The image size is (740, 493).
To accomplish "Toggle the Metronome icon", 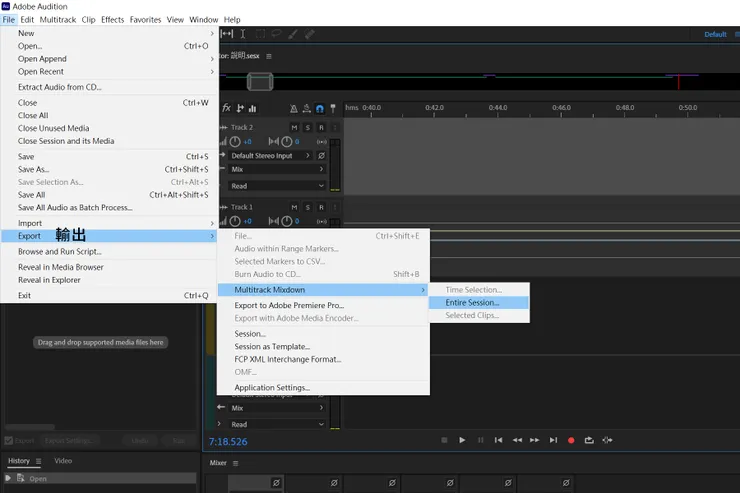I will pyautogui.click(x=291, y=108).
